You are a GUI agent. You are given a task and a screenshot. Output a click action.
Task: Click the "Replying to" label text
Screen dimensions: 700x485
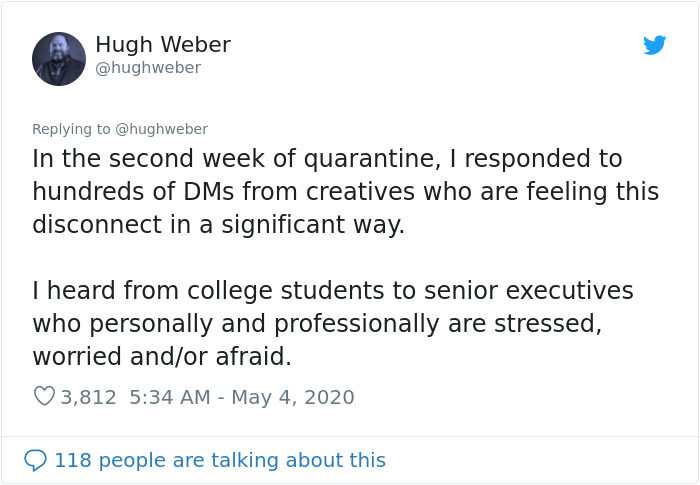71,129
